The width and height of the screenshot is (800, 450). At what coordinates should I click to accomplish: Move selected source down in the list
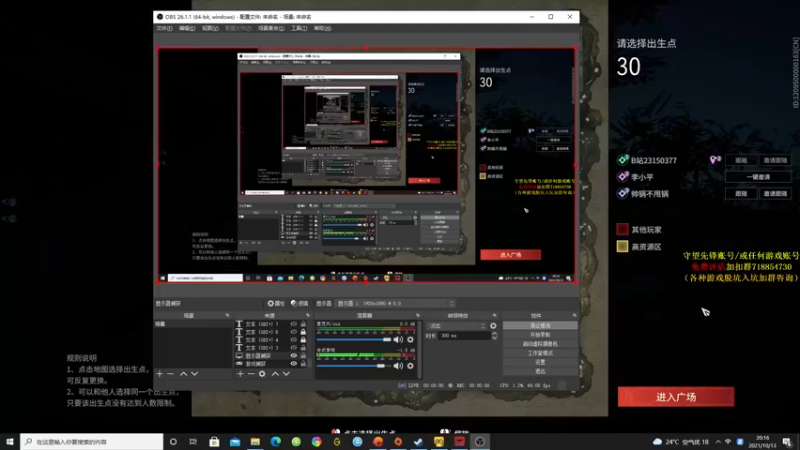click(x=287, y=374)
